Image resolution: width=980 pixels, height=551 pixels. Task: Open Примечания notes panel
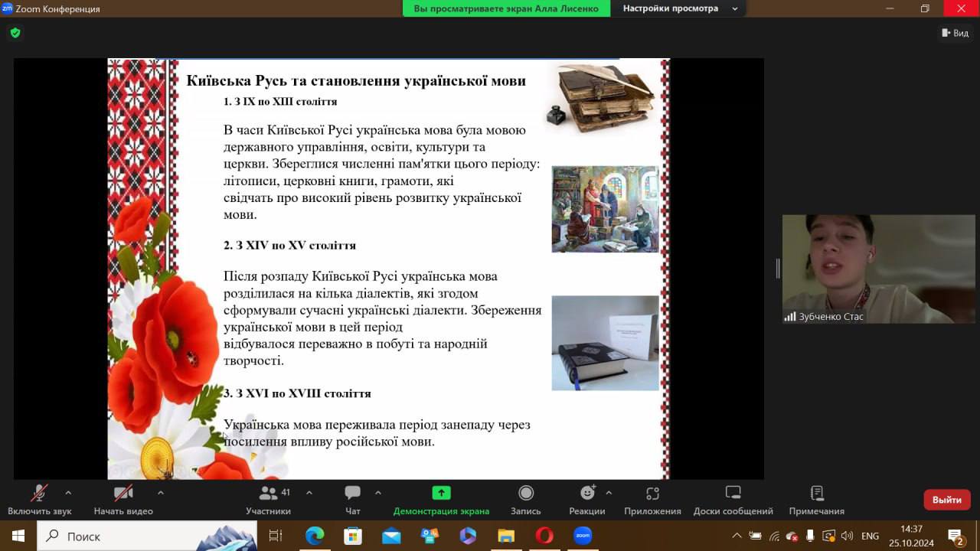click(x=816, y=499)
